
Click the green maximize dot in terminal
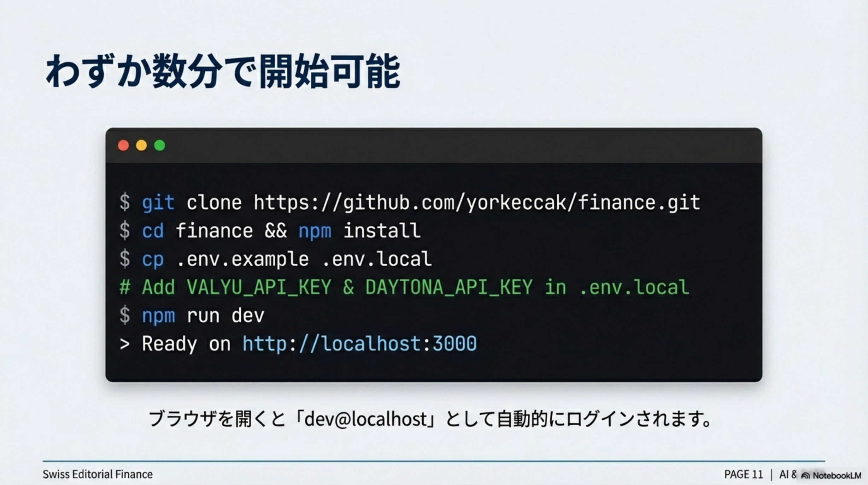160,145
